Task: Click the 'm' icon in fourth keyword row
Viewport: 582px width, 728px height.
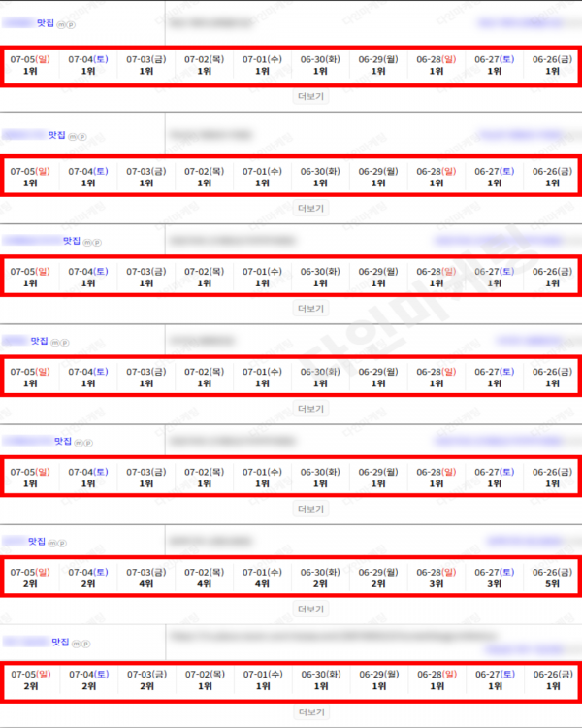Action: (54, 343)
